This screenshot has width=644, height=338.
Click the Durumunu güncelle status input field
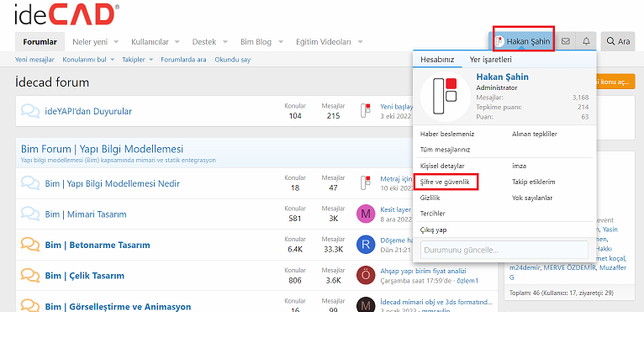pos(504,250)
